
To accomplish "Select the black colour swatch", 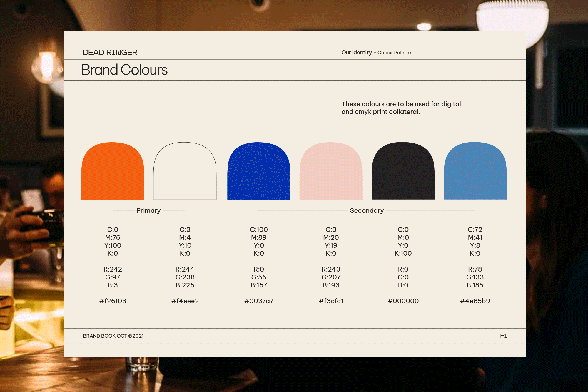I will (403, 171).
